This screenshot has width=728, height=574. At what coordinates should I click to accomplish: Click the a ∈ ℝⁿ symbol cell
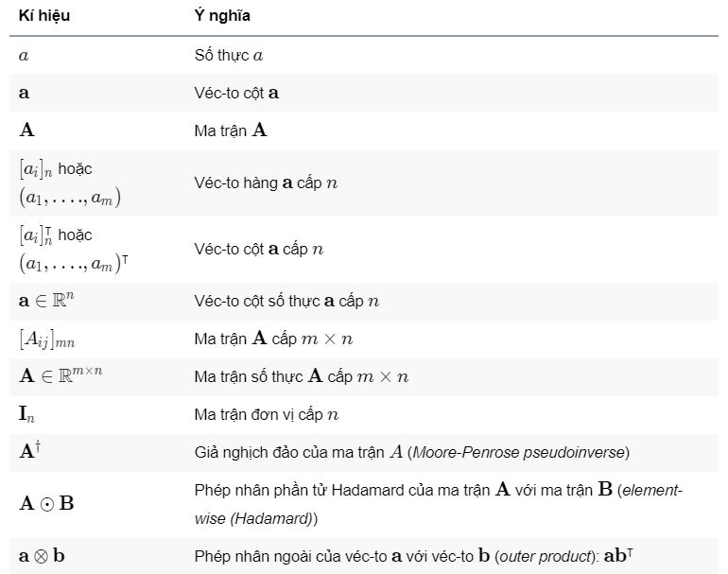click(x=53, y=301)
